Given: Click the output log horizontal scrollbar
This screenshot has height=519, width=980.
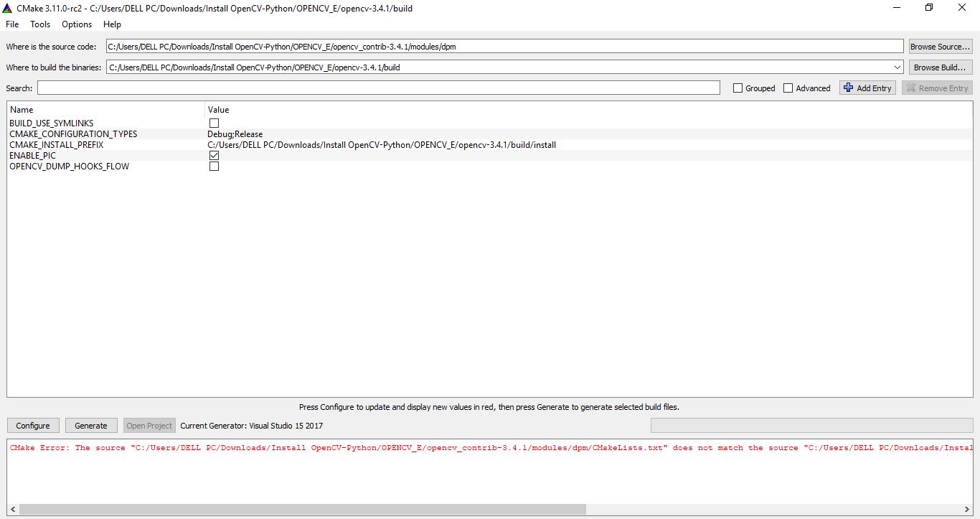Looking at the screenshot, I should [303, 509].
